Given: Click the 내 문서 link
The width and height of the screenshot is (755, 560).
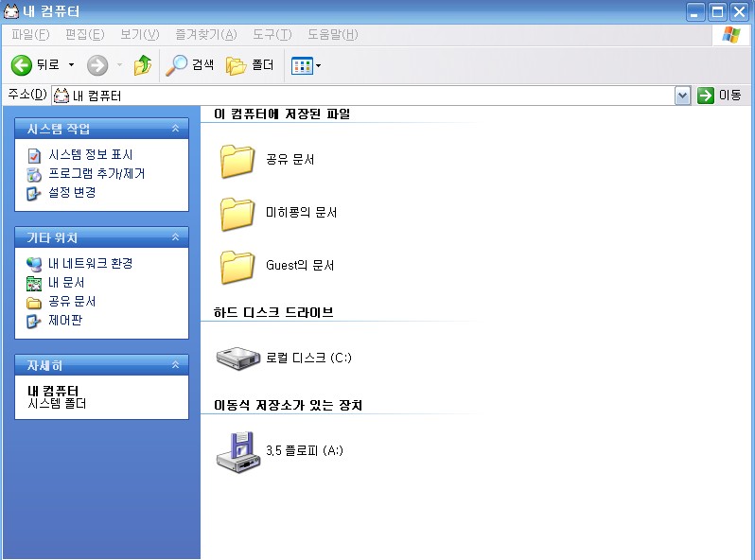Looking at the screenshot, I should (x=66, y=283).
